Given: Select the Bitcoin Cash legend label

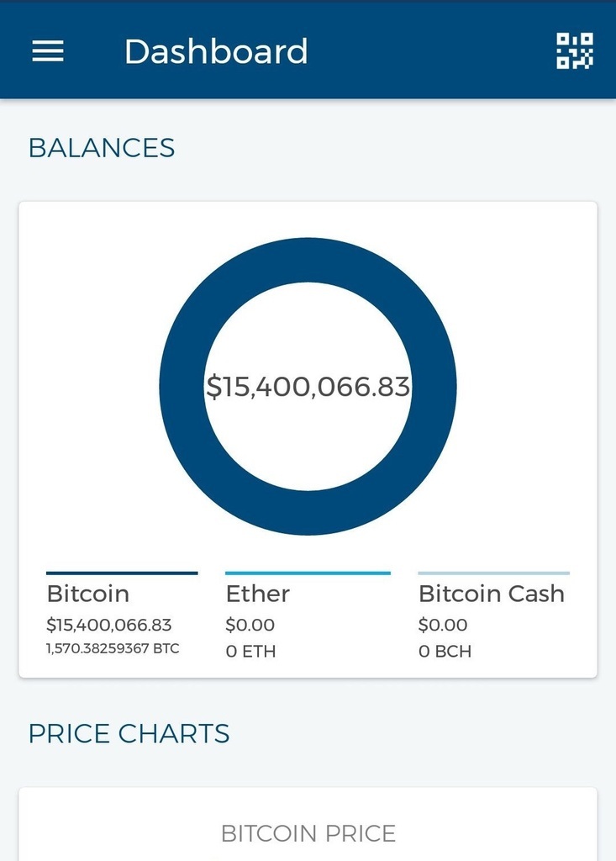Looking at the screenshot, I should [492, 594].
